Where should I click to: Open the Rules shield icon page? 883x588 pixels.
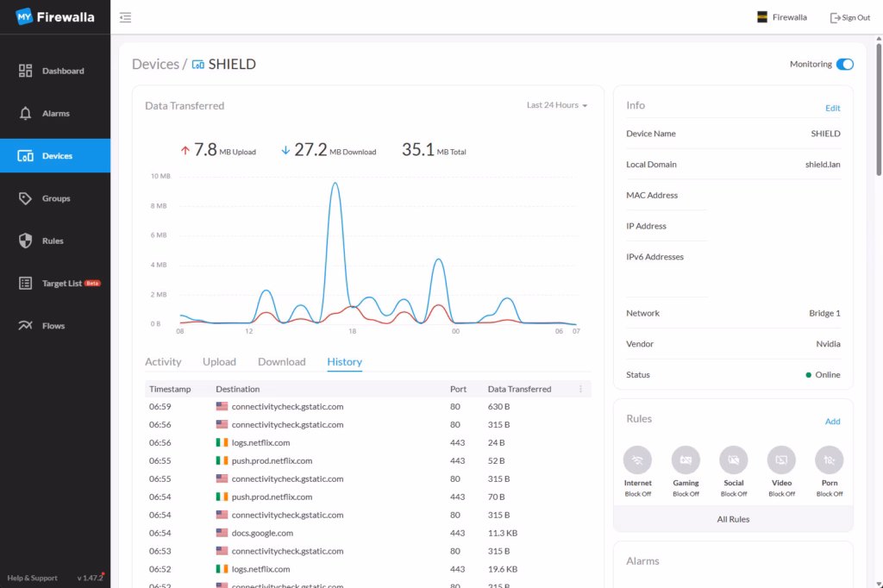coord(26,241)
